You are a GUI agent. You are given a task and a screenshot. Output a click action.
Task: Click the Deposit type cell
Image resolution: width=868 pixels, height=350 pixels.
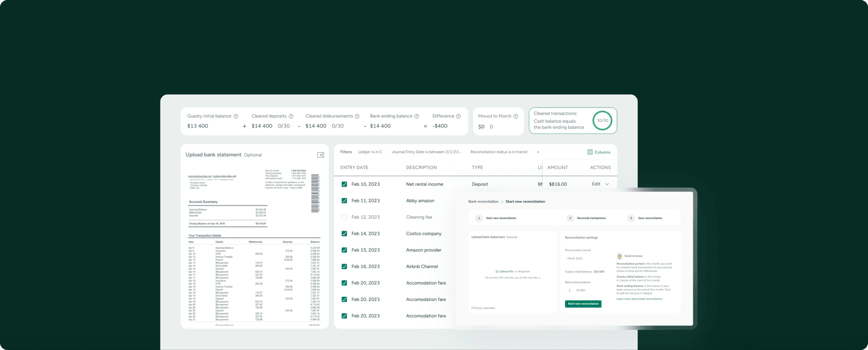point(480,184)
